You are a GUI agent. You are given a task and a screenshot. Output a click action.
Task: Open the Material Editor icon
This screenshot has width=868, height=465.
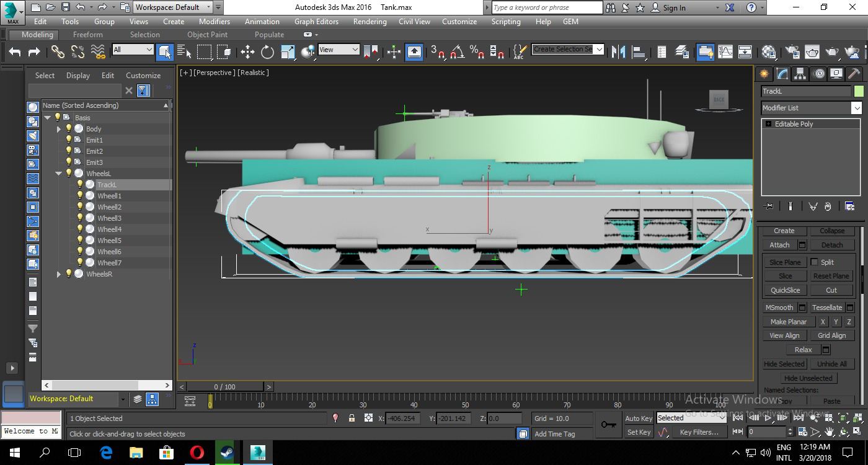769,51
